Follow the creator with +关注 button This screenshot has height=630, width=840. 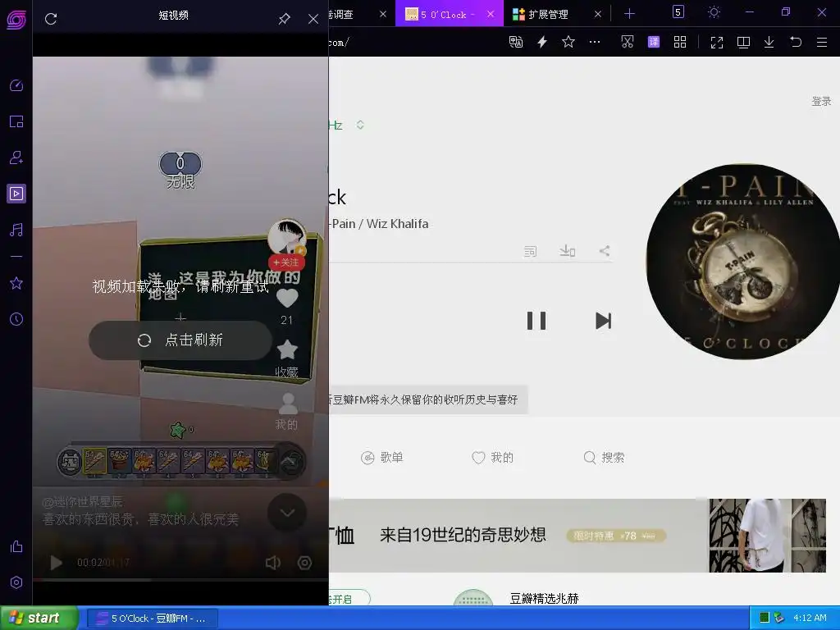click(x=286, y=262)
